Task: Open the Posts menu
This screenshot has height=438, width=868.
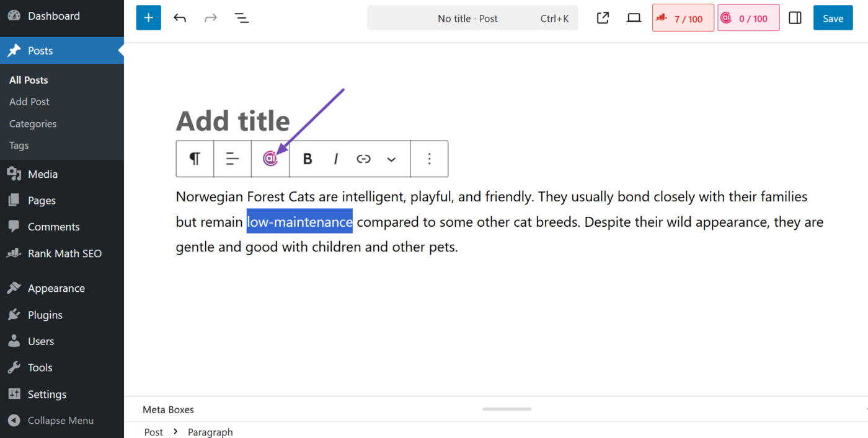Action: [x=62, y=51]
